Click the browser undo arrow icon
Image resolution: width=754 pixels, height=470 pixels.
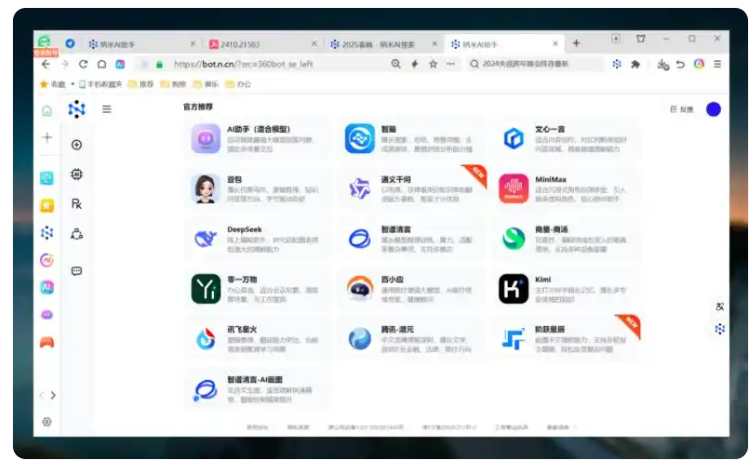point(680,64)
